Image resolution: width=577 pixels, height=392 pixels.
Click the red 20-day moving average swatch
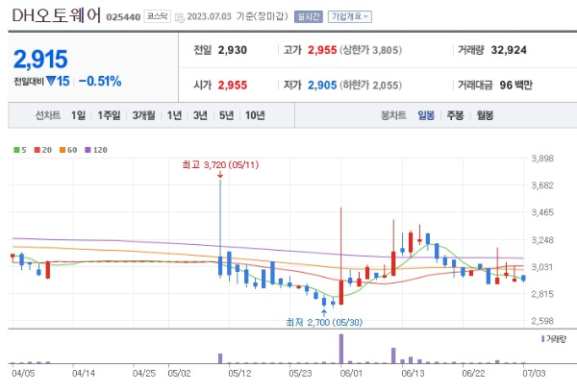[x=37, y=150]
